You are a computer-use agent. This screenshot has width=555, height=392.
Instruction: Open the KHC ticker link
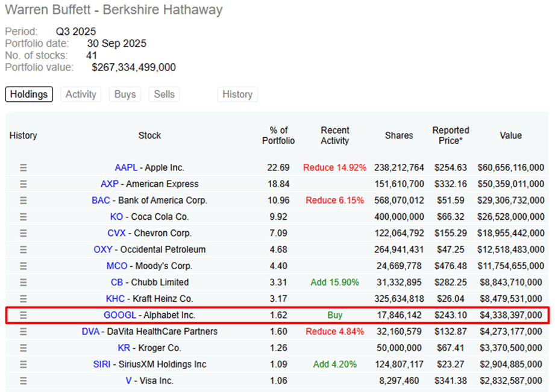tap(115, 299)
